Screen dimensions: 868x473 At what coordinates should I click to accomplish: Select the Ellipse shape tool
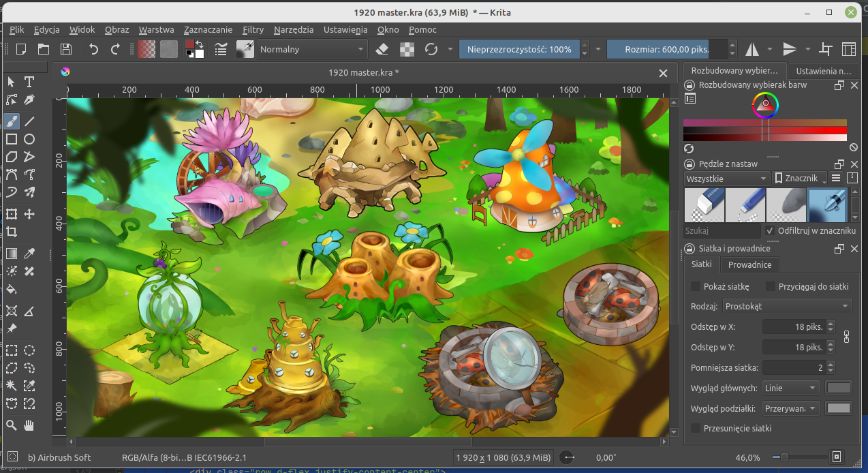click(29, 139)
